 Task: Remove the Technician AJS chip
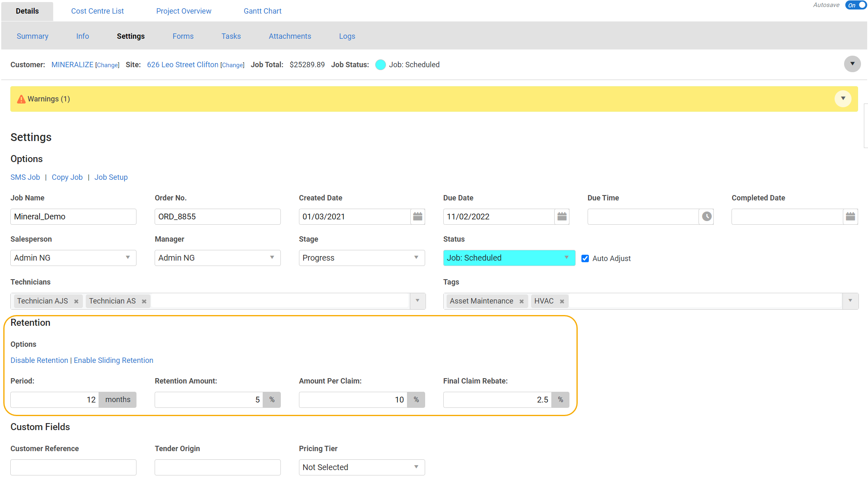76,301
